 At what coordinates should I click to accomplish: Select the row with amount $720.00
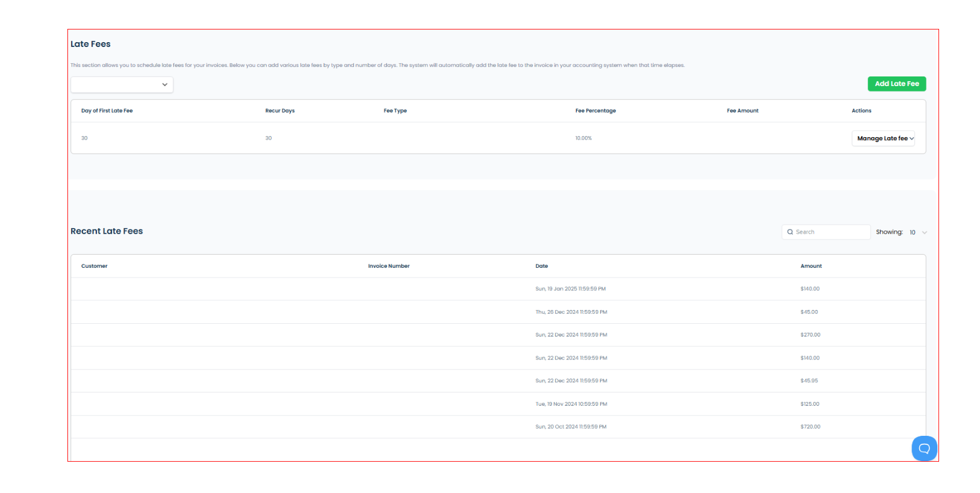498,427
